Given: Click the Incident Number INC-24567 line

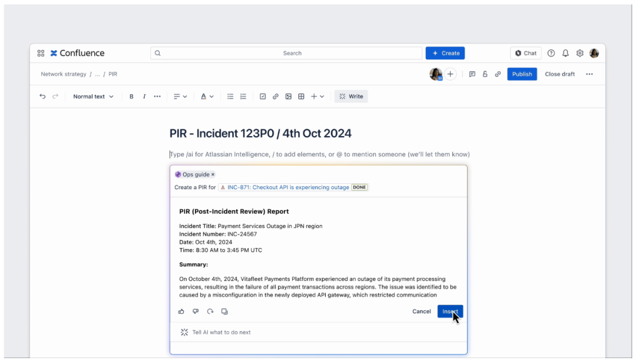Looking at the screenshot, I should pyautogui.click(x=218, y=234).
